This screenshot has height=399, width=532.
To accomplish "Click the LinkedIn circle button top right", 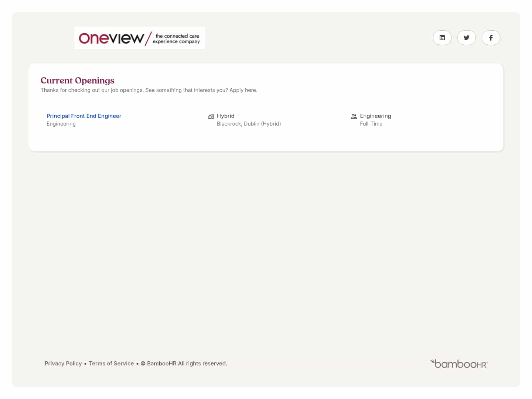I will tap(442, 38).
